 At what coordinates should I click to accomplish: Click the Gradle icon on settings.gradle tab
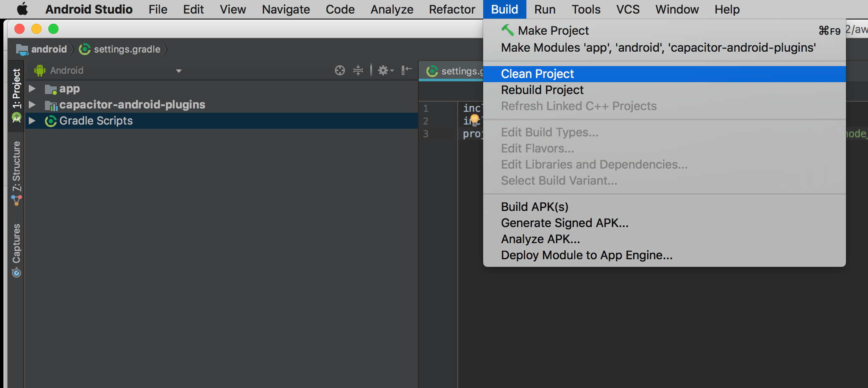click(x=433, y=71)
